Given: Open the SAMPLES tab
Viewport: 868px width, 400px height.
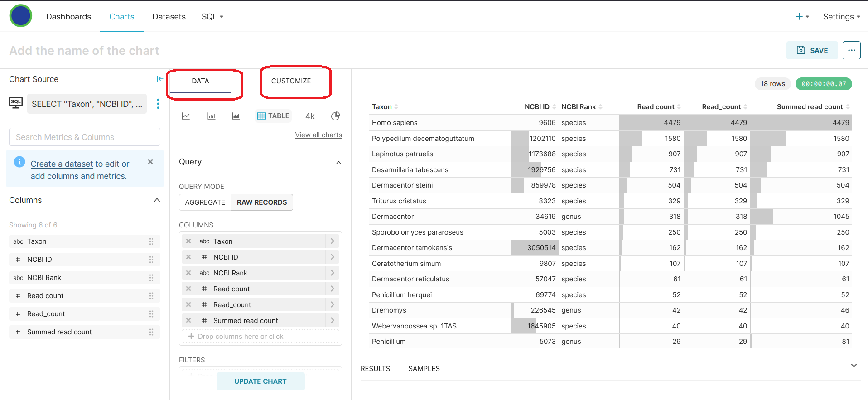Looking at the screenshot, I should pyautogui.click(x=424, y=369).
